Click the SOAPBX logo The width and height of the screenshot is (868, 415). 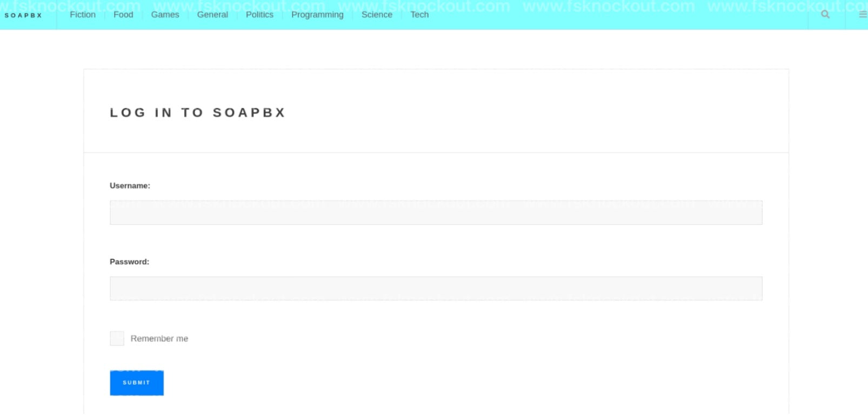click(x=23, y=15)
